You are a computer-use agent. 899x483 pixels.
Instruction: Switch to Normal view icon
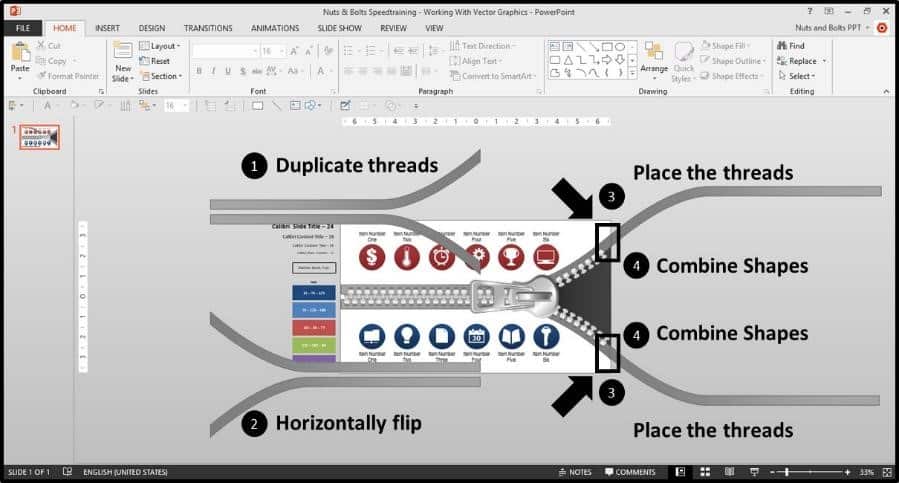[x=680, y=472]
